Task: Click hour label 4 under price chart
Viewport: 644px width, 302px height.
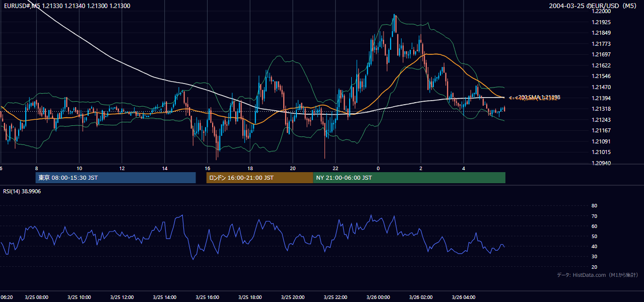Action: (x=464, y=168)
